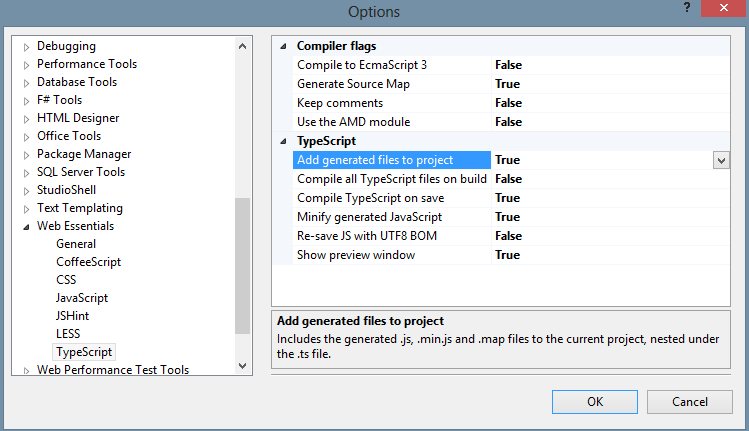This screenshot has width=749, height=431.
Task: Select LESS options page
Action: click(x=68, y=334)
